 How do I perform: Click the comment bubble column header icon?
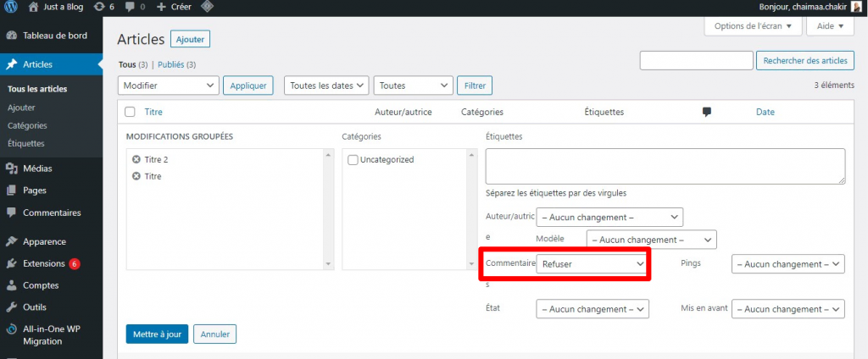[x=707, y=112]
